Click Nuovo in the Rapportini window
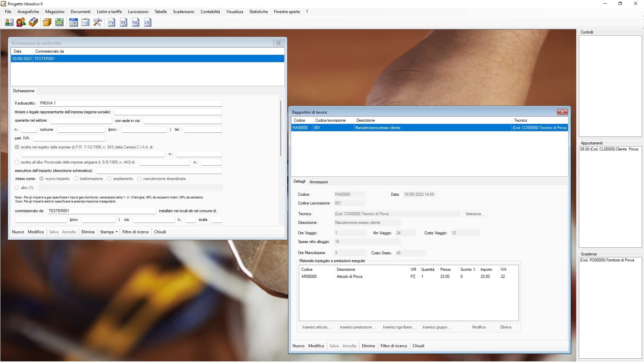Viewport: 644px width, 362px height. (299, 346)
